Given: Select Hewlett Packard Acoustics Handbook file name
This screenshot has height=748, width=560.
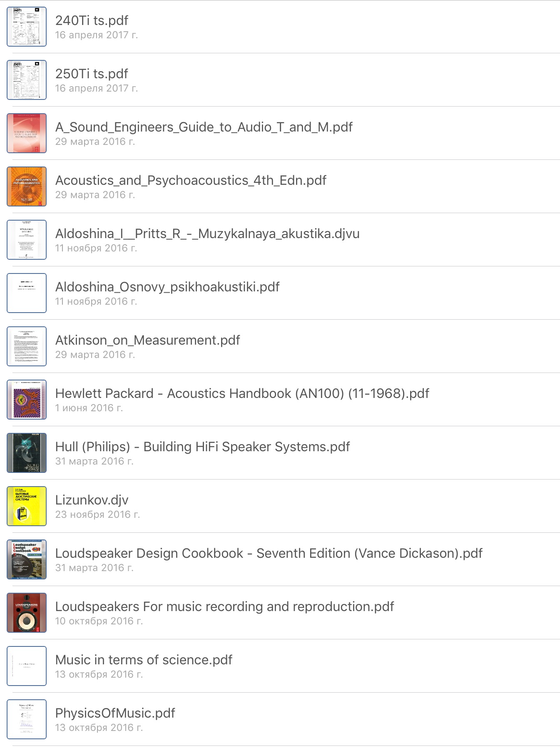Looking at the screenshot, I should [x=242, y=393].
